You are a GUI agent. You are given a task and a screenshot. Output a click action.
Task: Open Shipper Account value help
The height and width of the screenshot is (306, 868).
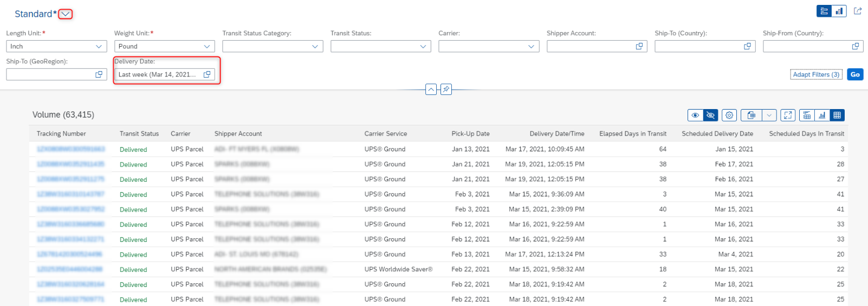(x=639, y=47)
